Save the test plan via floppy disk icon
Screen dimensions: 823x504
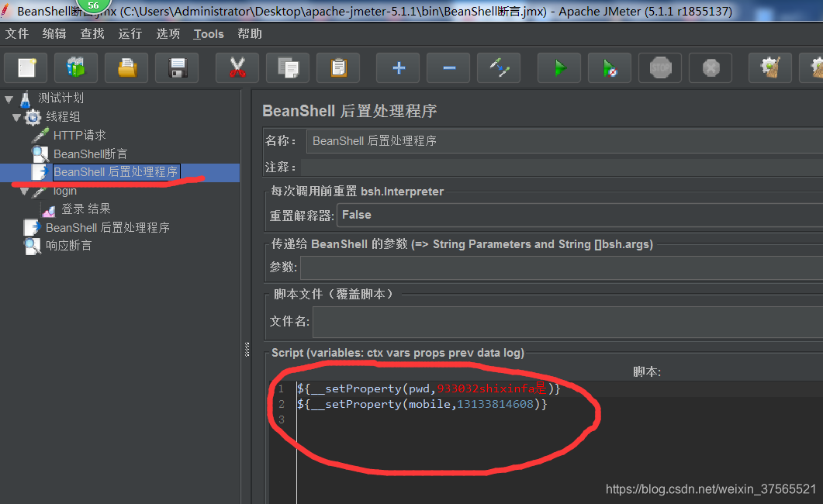click(177, 67)
